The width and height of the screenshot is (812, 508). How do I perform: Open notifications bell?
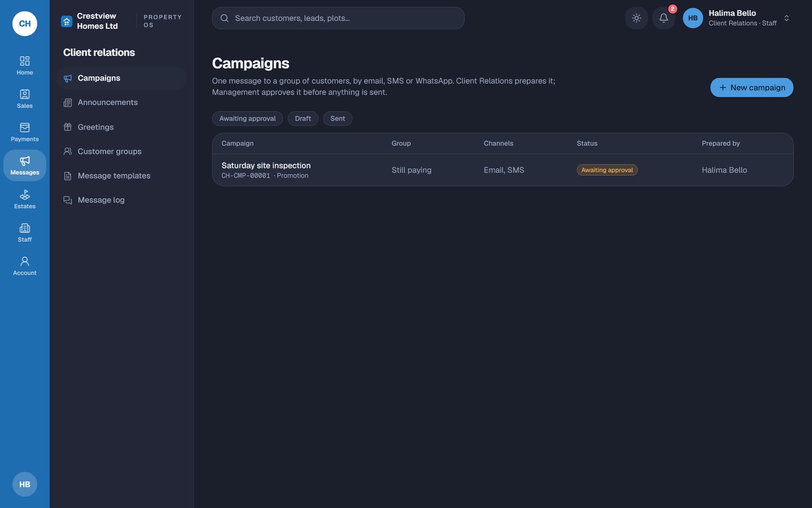(663, 18)
